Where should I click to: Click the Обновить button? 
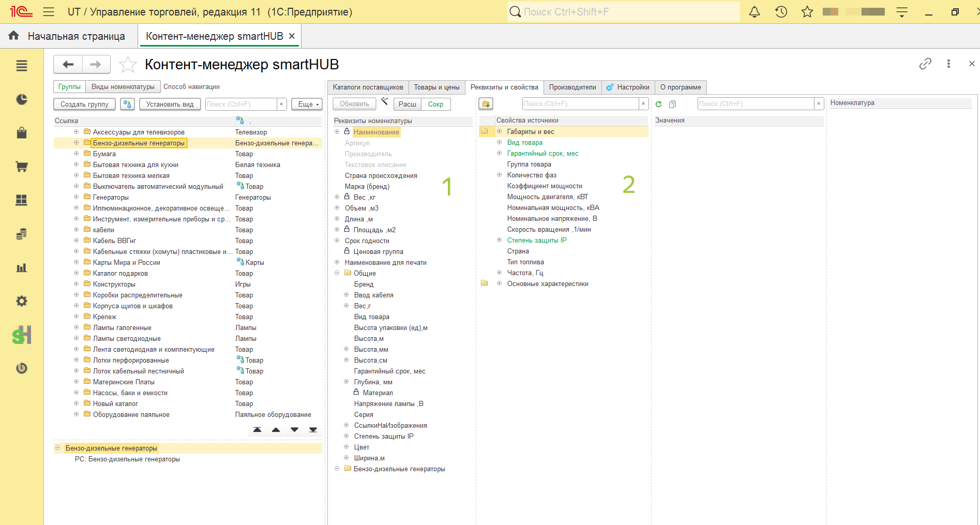[x=354, y=103]
